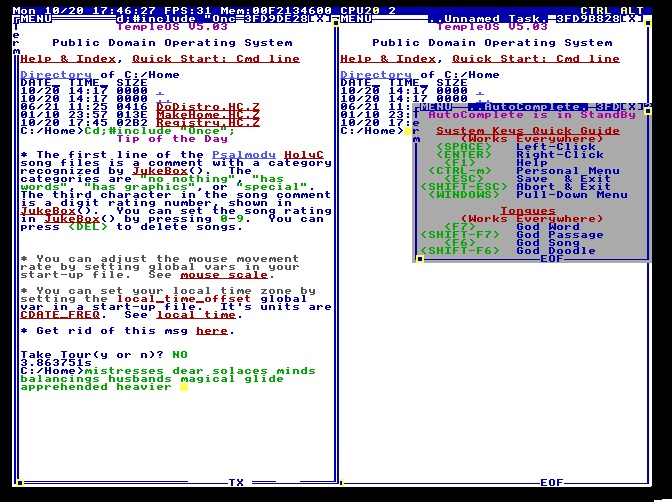Open Quick Start: Cmd line in left window
Screen dimensions: 672x502
(x=216, y=59)
